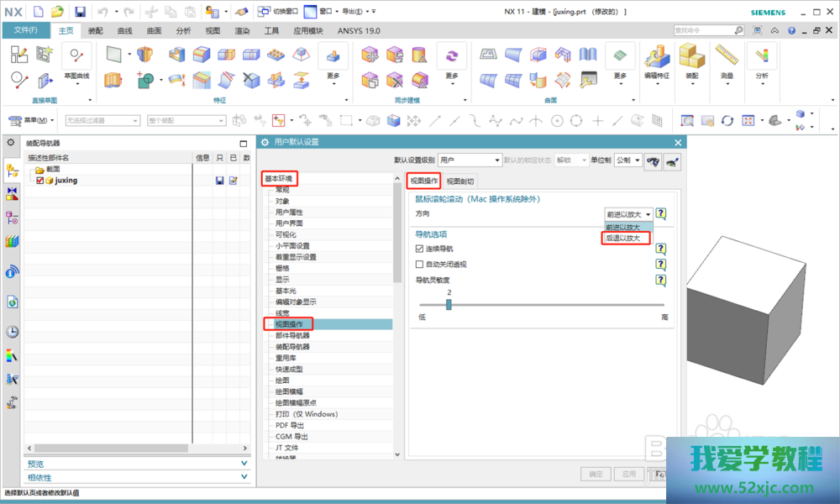
Task: Click the binoculars search icon in the defaults dialog
Action: click(x=653, y=160)
